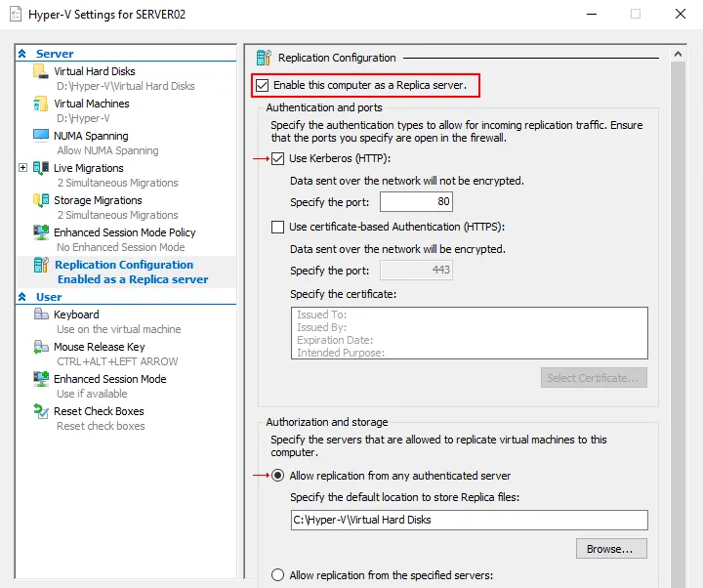Click the Virtual Machines icon in sidebar
The width and height of the screenshot is (703, 588).
(x=40, y=104)
